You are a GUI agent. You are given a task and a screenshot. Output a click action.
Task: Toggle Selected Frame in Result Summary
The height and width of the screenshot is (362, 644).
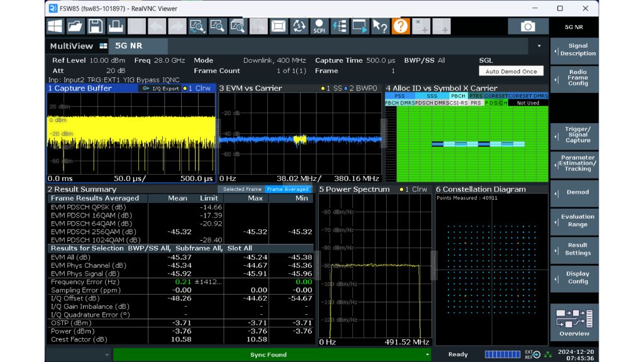tap(242, 189)
